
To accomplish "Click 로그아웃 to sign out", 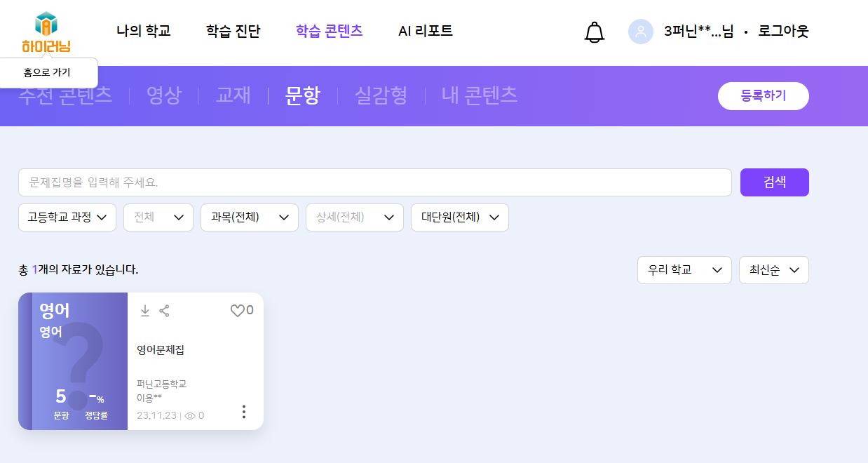I will pyautogui.click(x=783, y=32).
